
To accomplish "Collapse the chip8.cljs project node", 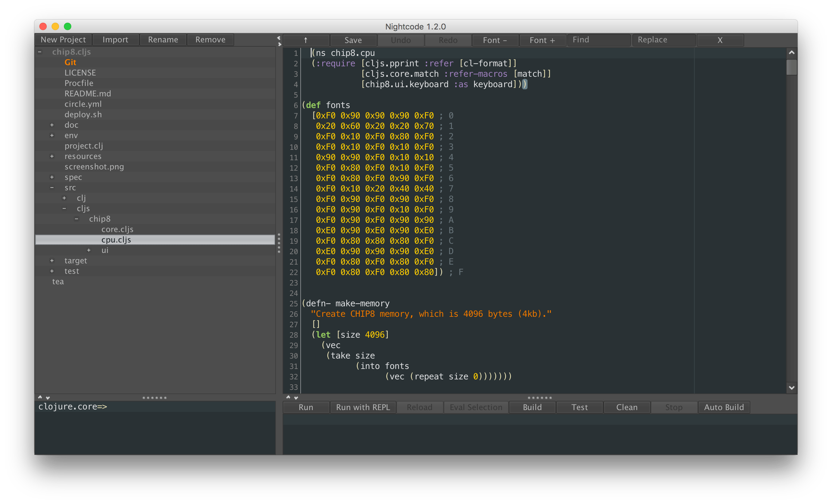I will coord(40,52).
